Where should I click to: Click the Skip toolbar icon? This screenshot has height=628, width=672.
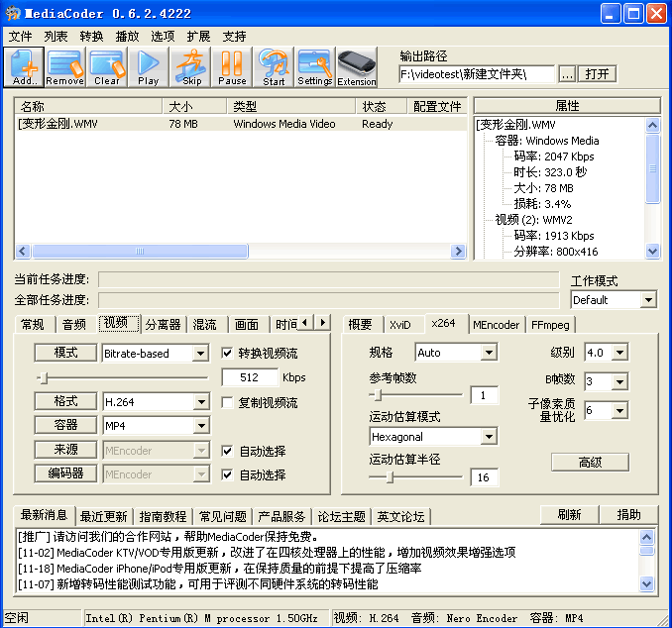click(x=191, y=67)
